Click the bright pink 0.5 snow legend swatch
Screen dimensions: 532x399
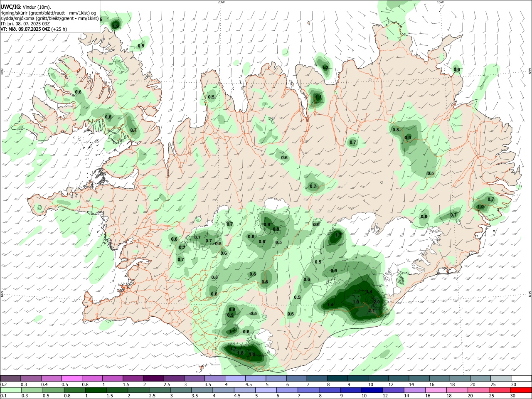point(71,378)
